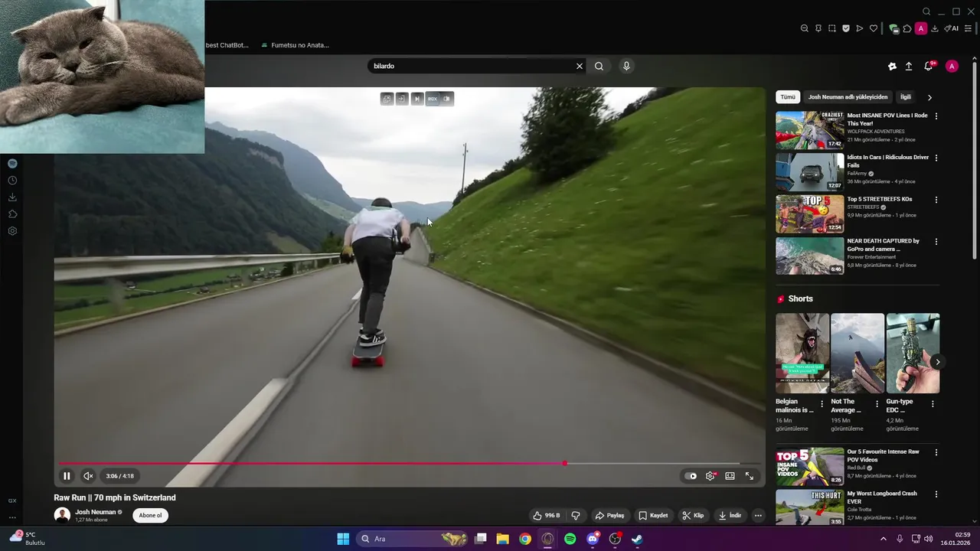Open the player settings gear
This screenshot has width=980, height=551.
coord(710,476)
